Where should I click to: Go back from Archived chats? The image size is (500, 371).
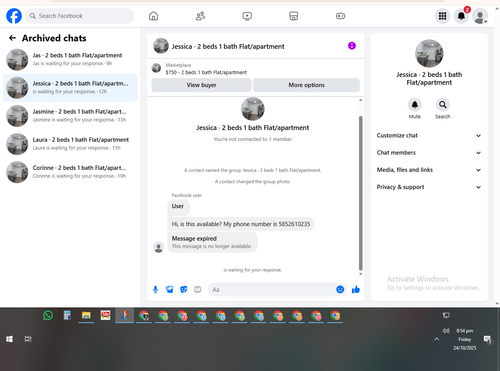point(12,38)
